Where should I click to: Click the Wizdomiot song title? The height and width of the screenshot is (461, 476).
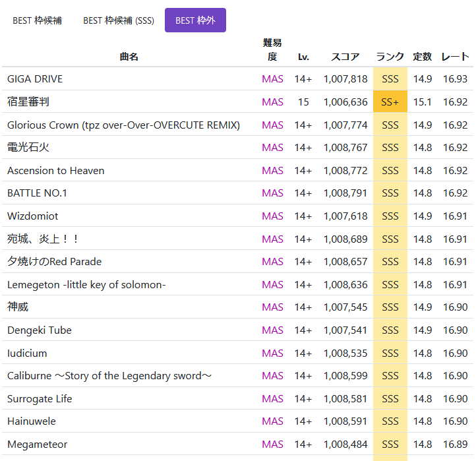[33, 216]
